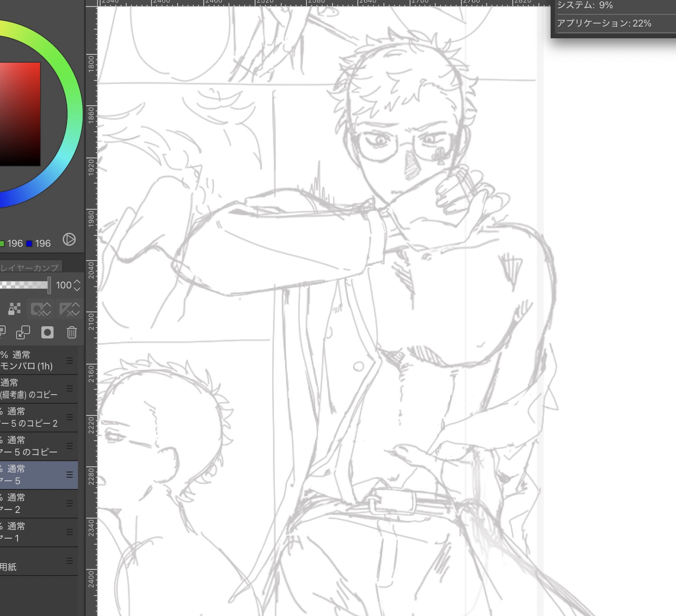
Task: Click the blue channel value 196
Action: [x=43, y=243]
